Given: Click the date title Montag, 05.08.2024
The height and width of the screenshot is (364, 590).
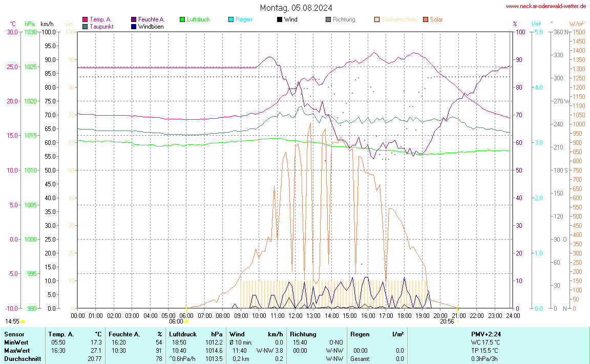Looking at the screenshot, I should tap(296, 8).
